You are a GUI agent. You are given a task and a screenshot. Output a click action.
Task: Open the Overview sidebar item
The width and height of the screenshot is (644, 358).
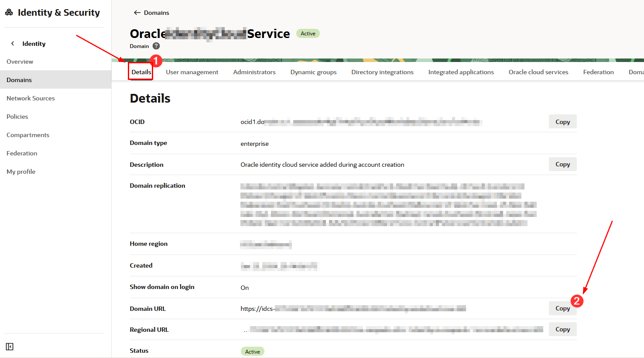(20, 62)
